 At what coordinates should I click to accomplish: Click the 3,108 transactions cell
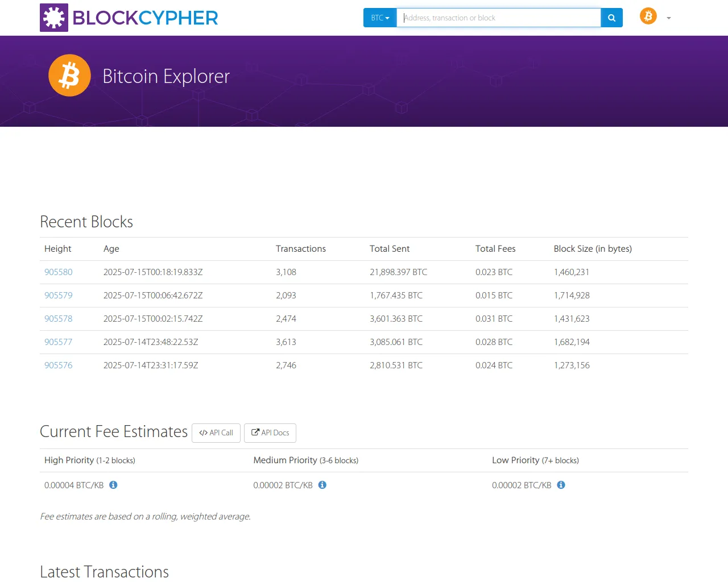pos(286,272)
